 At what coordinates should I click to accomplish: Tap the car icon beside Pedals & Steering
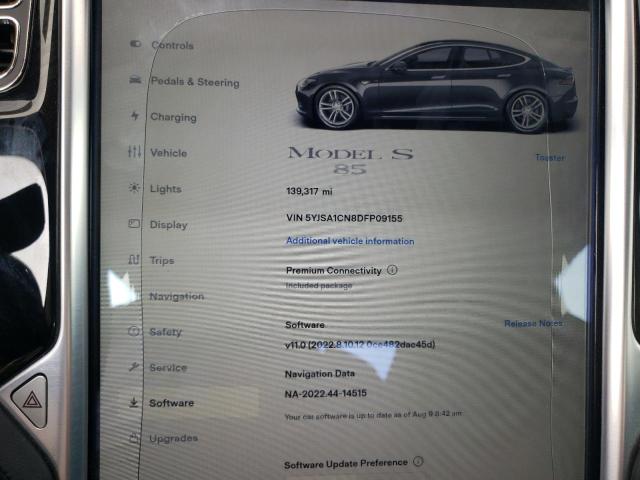135,80
